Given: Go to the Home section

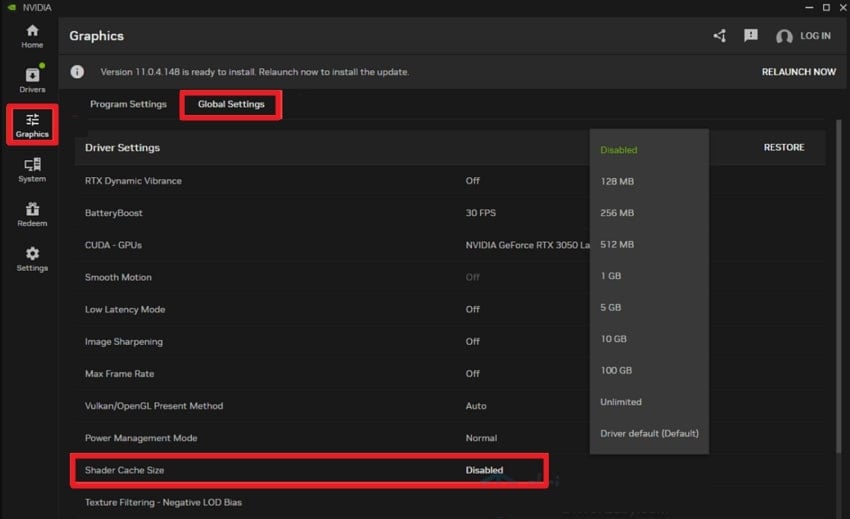Looking at the screenshot, I should click(x=32, y=36).
